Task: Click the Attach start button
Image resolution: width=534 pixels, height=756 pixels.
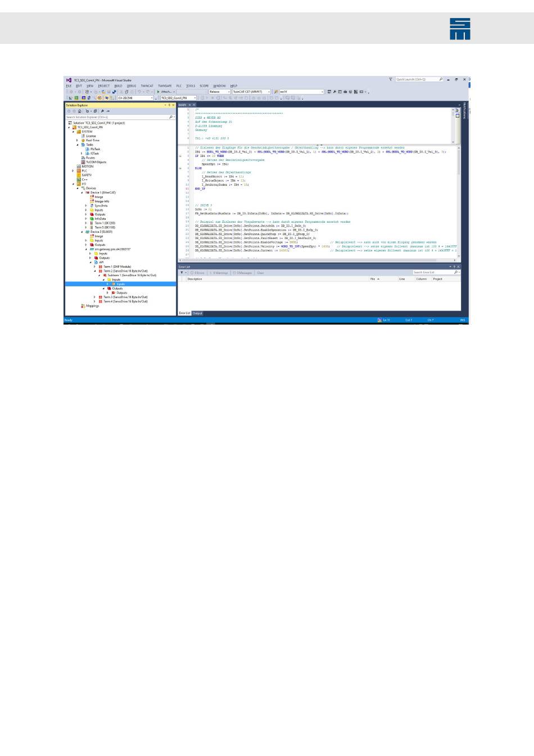Action: coord(165,92)
